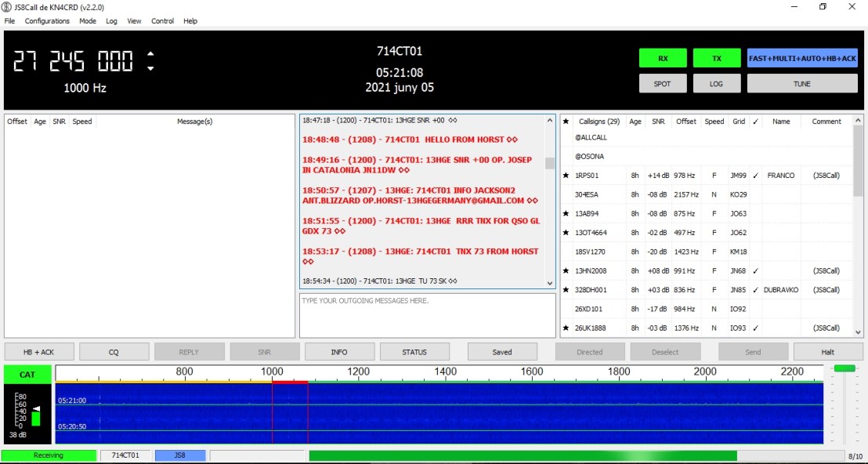Click the Halt button
Viewport: 868px width, 464px height.
point(828,352)
